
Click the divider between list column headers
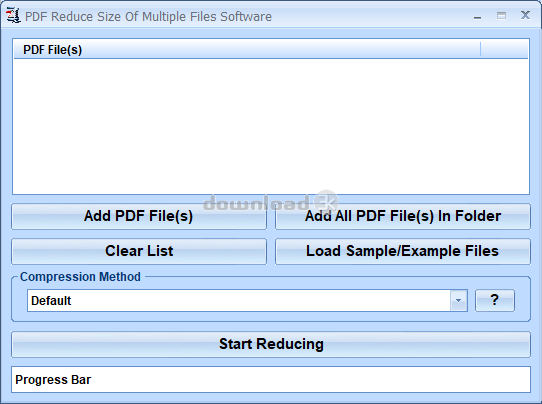point(480,49)
